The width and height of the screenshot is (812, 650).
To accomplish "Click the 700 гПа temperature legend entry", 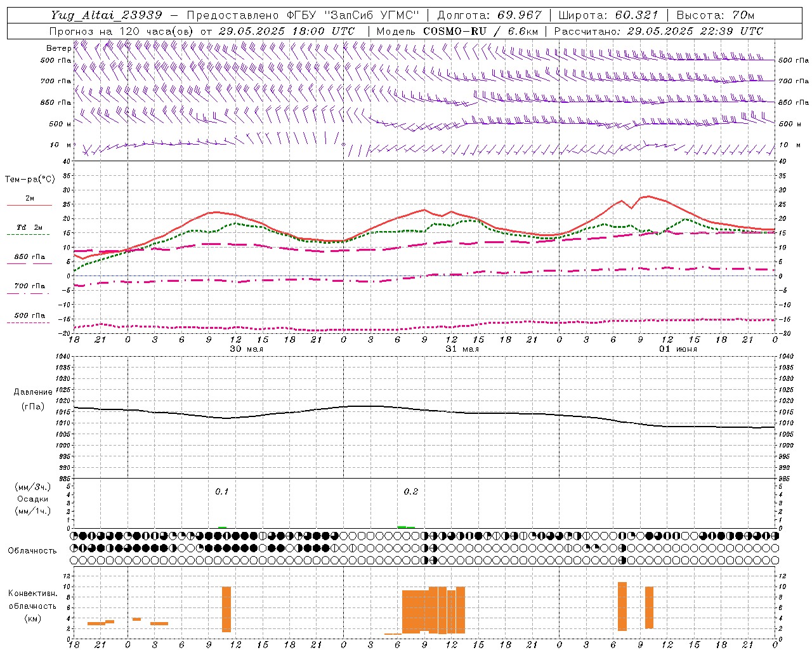I will coord(29,286).
